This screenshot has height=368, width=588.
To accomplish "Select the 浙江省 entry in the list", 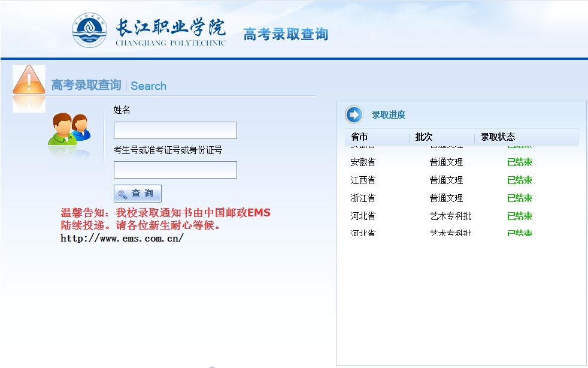I will pyautogui.click(x=363, y=198).
